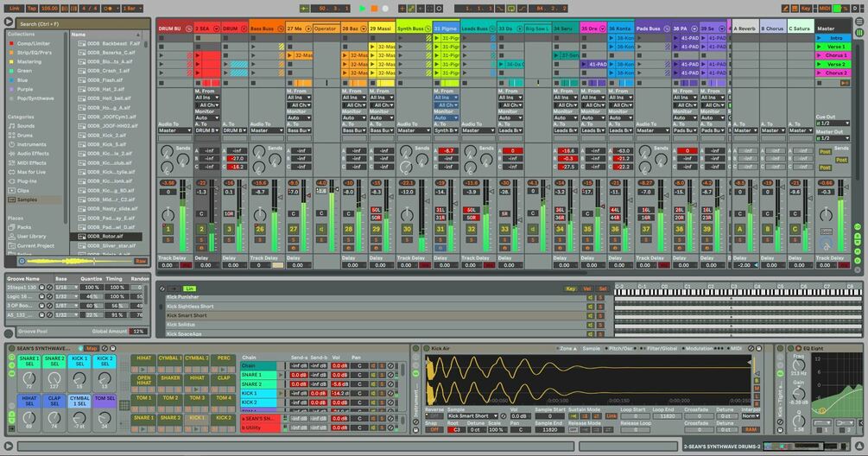Toggle the metronome in the transport bar
Screen dimensions: 868x456
tap(110, 9)
